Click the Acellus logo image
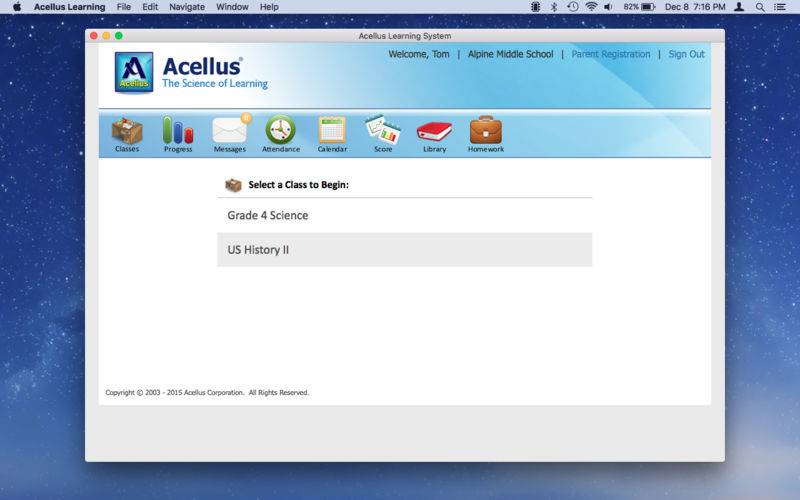Image resolution: width=800 pixels, height=500 pixels. (134, 72)
